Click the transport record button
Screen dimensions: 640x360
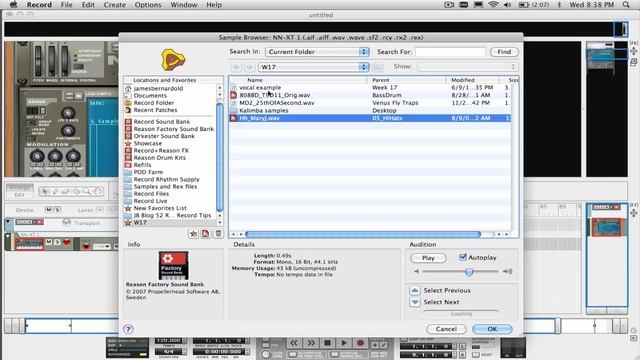point(360,343)
